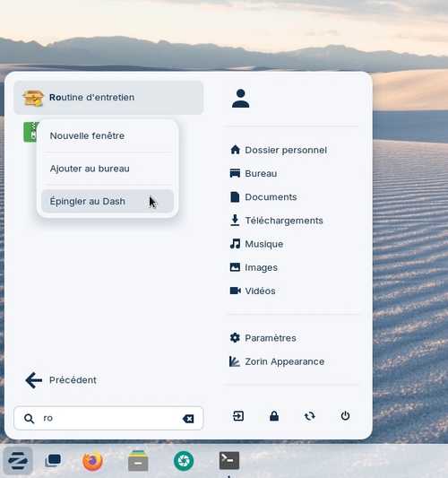Open the Terminal taskbar icon
Viewport: 448px width, 478px height.
pos(229,460)
